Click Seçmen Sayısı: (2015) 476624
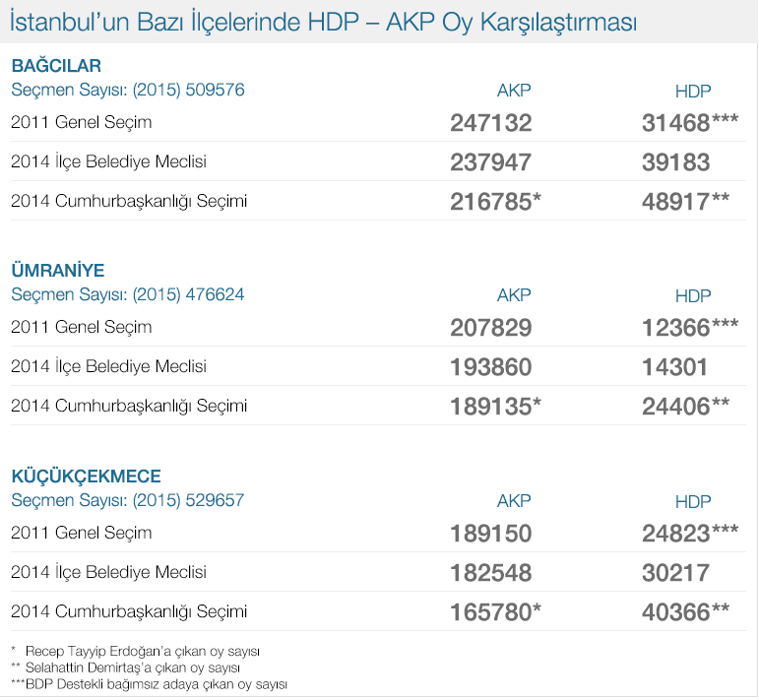 [128, 294]
